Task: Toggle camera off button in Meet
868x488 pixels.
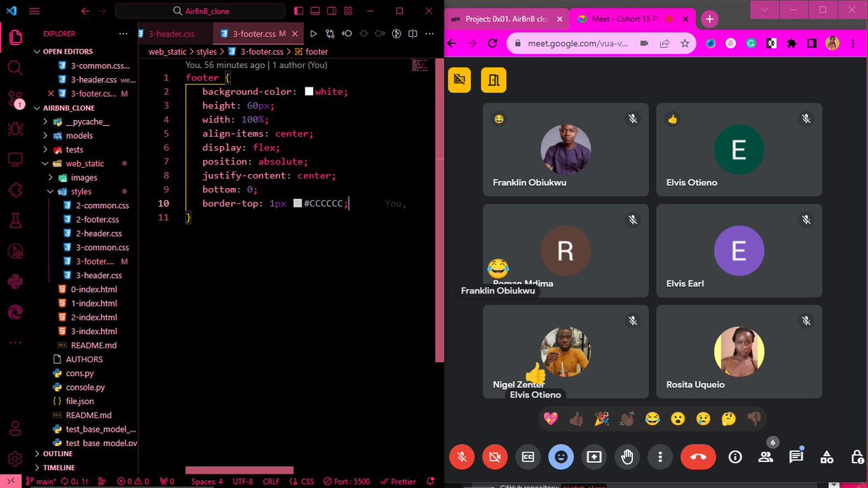Action: pyautogui.click(x=495, y=457)
